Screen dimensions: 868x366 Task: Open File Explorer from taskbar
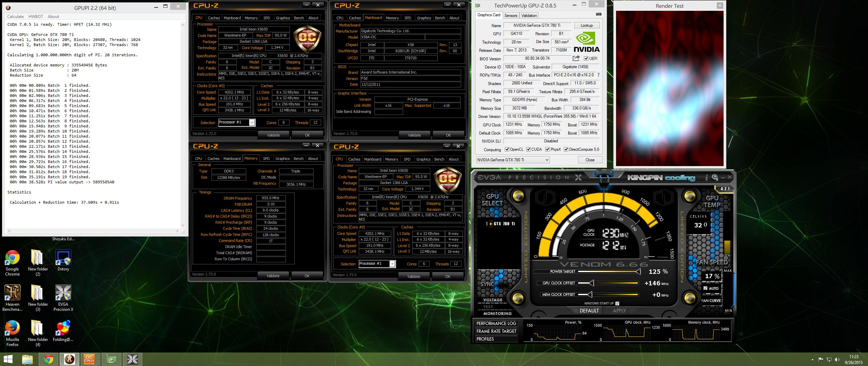point(27,359)
